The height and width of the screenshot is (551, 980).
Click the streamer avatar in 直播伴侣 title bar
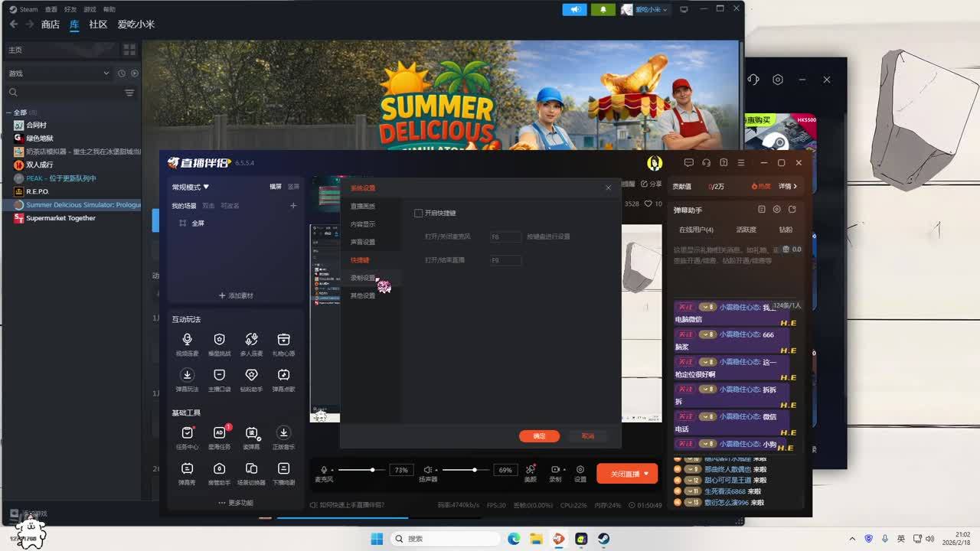(655, 163)
